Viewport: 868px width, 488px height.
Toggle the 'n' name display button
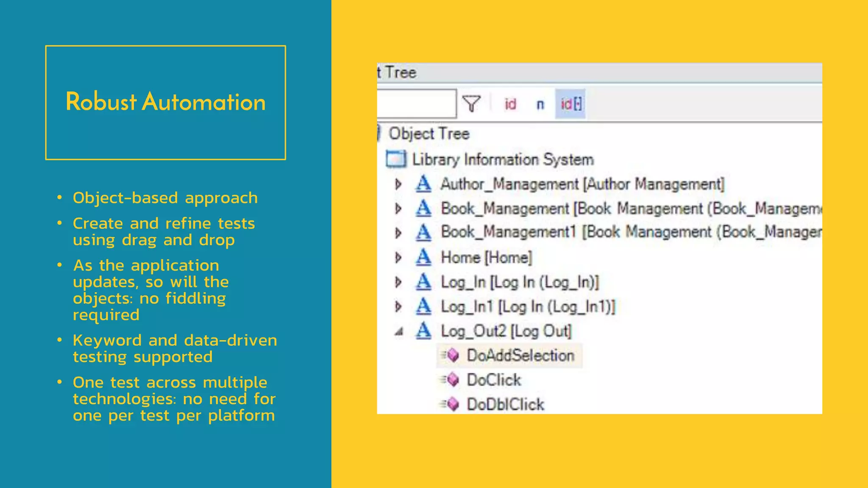point(540,104)
